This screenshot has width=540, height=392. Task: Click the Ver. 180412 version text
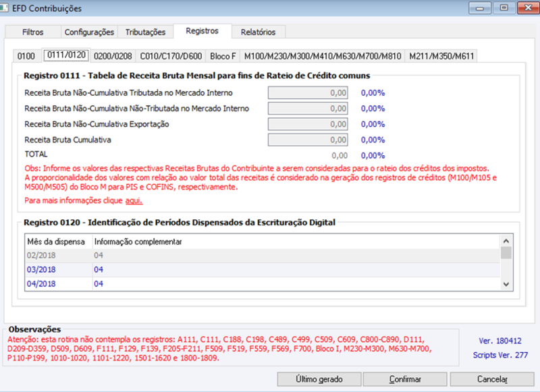(500, 341)
